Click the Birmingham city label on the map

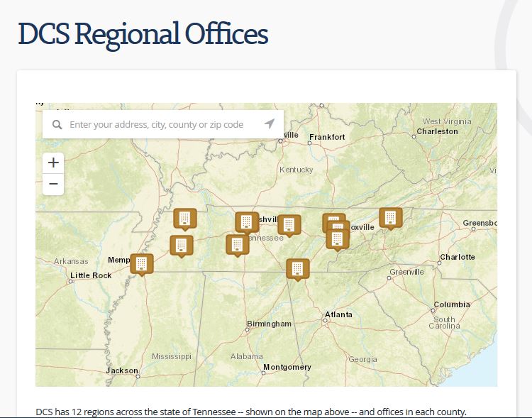(269, 324)
